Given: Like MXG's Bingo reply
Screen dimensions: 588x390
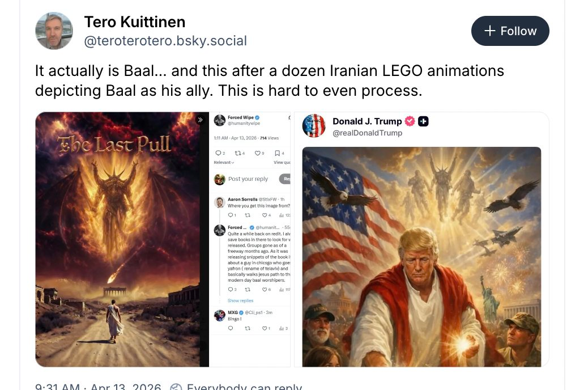Looking at the screenshot, I should 264,329.
